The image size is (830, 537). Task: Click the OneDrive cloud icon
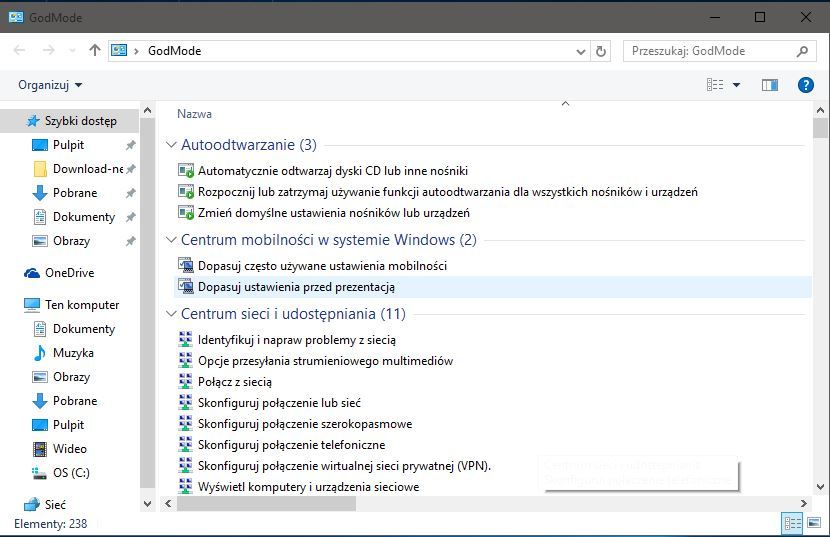click(x=32, y=273)
